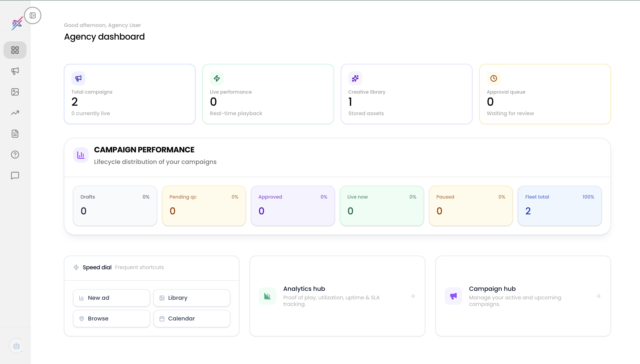Click the Browse shortcut button
Image resolution: width=640 pixels, height=364 pixels.
111,319
